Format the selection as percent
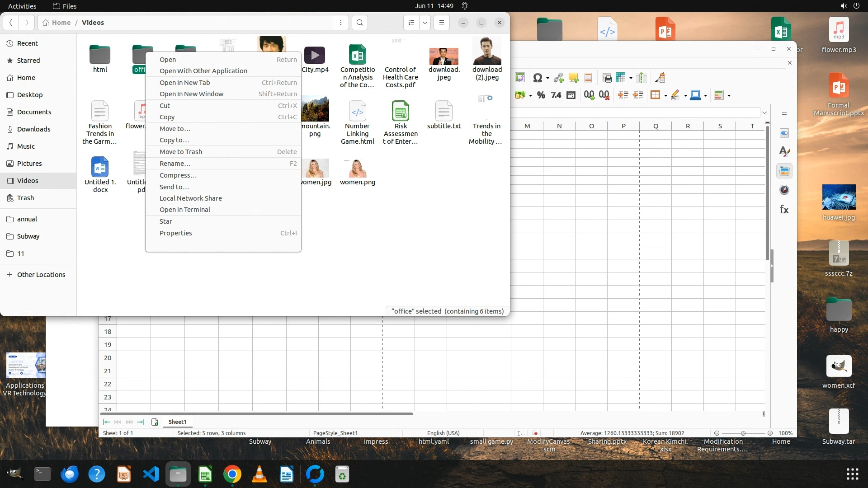The width and height of the screenshot is (868, 488). 541,95
